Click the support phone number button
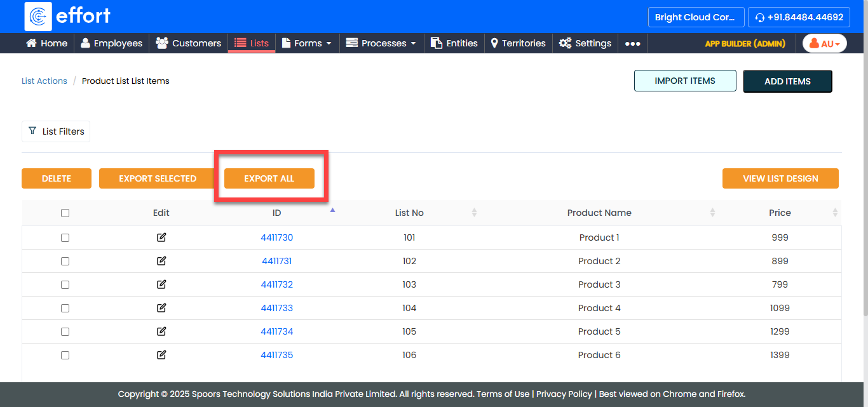 799,17
